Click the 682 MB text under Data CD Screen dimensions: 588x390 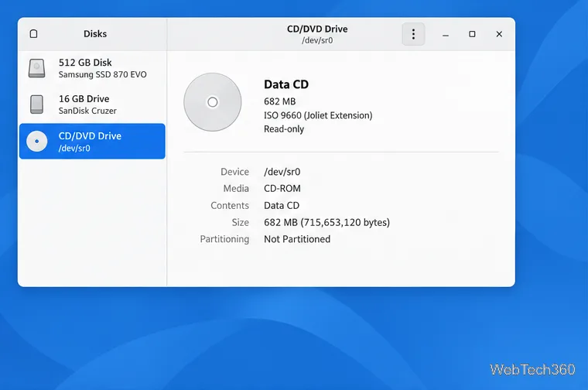280,101
